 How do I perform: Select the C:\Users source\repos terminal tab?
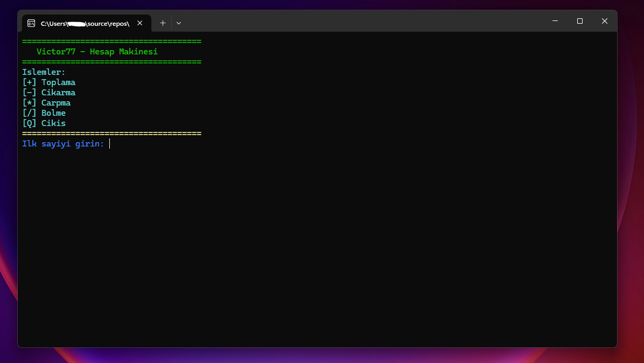[x=87, y=23]
